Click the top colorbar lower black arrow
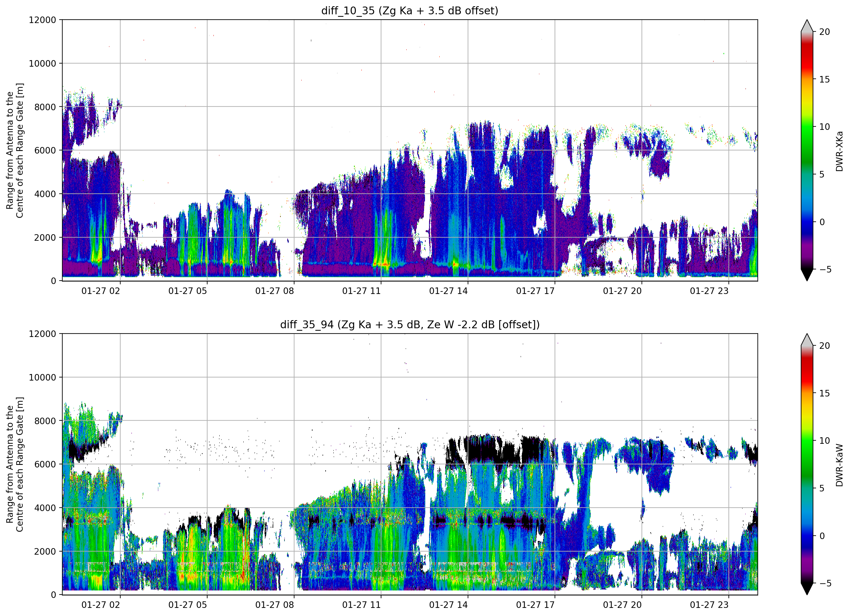This screenshot has width=850, height=616. pos(807,275)
